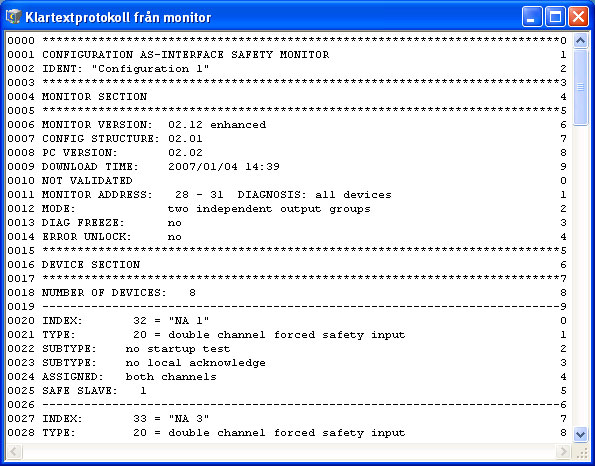Click the empty vertical scrollbar track below the thumb
This screenshot has height=466, width=595.
coord(580,276)
